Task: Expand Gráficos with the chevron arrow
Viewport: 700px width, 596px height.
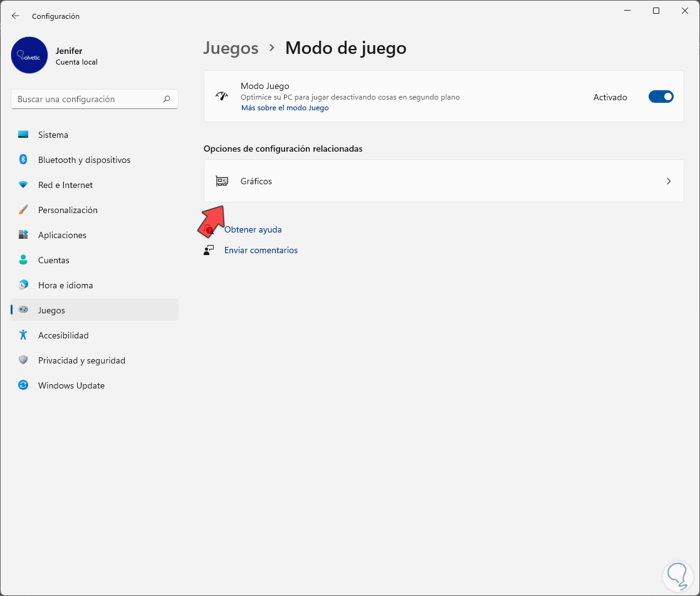Action: click(669, 181)
